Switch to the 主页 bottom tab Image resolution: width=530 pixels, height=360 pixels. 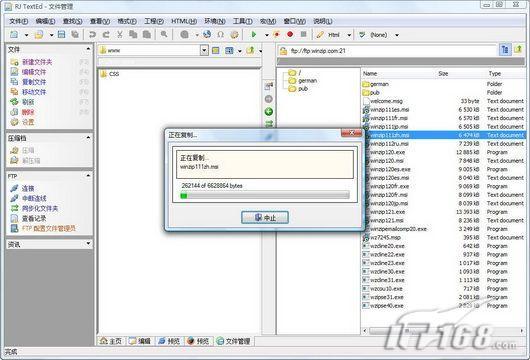[x=111, y=341]
